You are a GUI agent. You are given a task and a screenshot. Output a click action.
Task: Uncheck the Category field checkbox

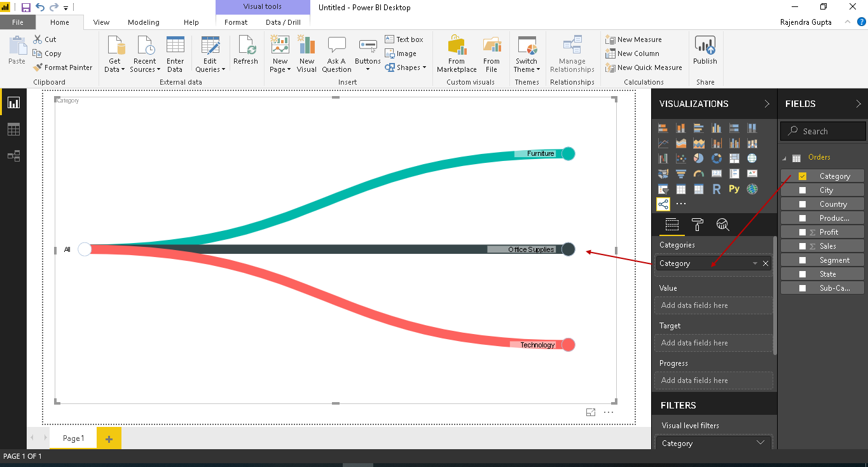pos(803,176)
